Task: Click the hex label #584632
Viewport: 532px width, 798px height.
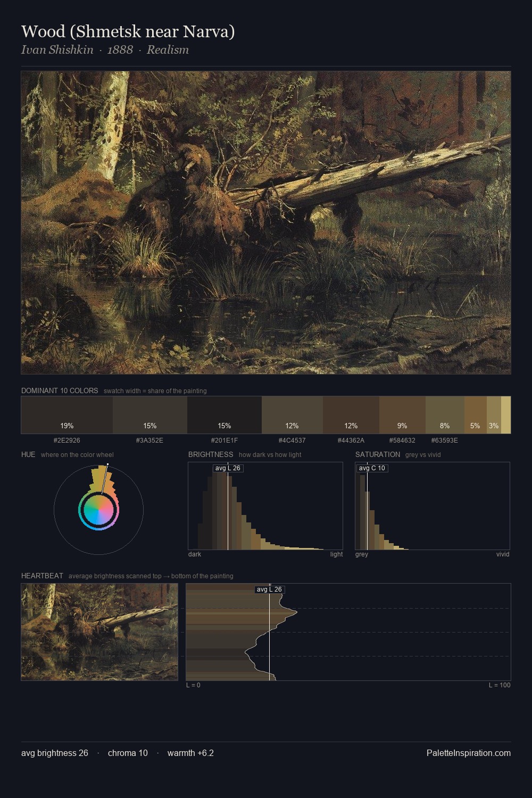Action: pos(402,440)
